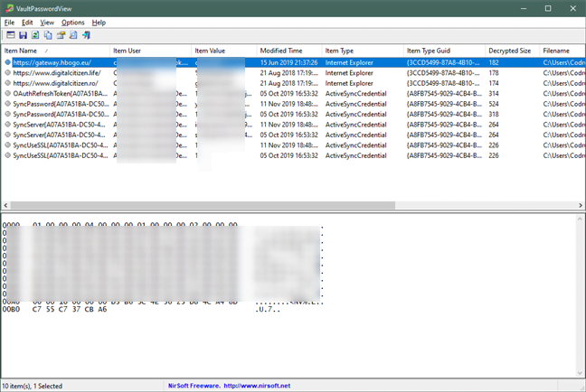
Task: Click the row icon beside https://gateway.hbogo.eu/
Action: click(x=7, y=62)
